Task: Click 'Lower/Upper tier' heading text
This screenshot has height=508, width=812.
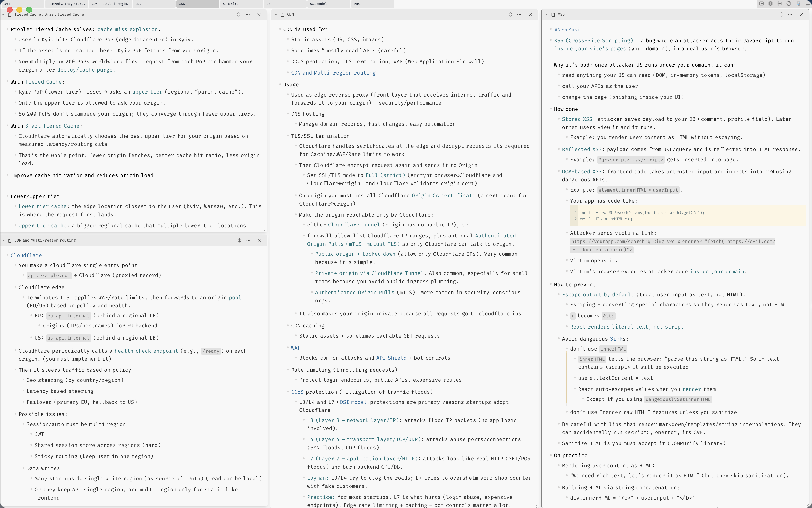Action: [35, 197]
